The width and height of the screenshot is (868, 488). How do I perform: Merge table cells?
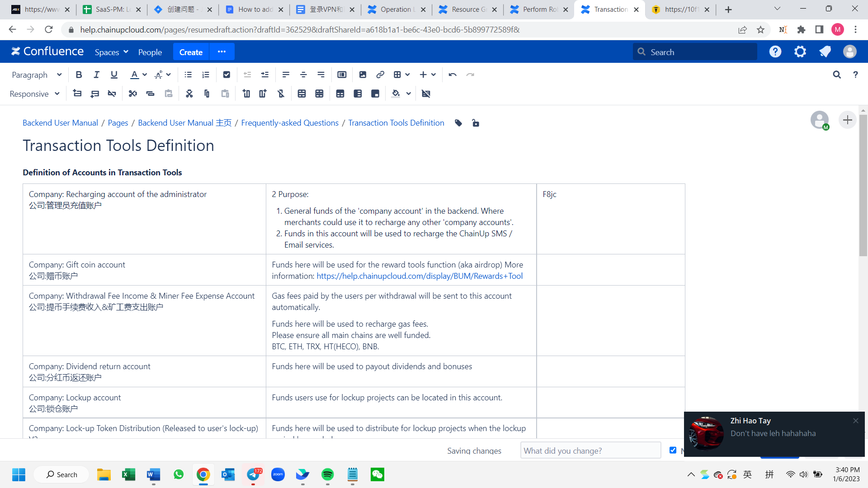pos(302,94)
